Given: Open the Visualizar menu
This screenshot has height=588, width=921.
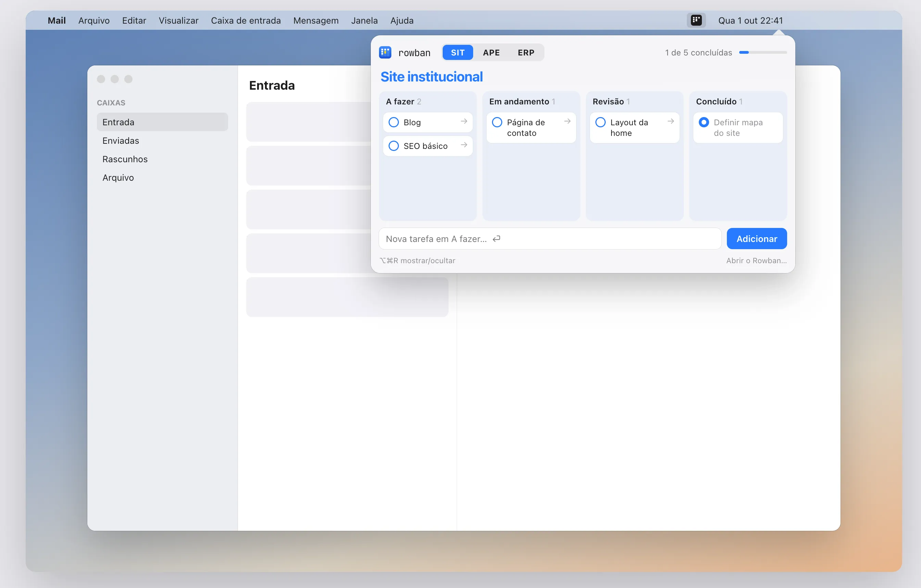Looking at the screenshot, I should tap(179, 20).
